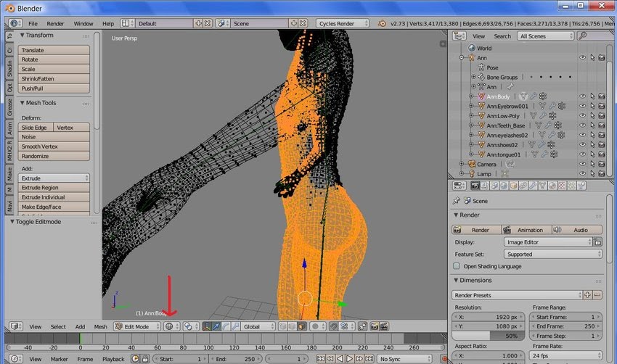The height and width of the screenshot is (364, 617).
Task: Open the Edit Mode dropdown
Action: 137,326
